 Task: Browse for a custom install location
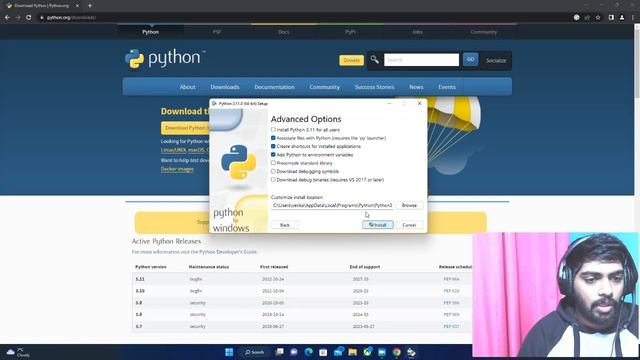point(409,205)
